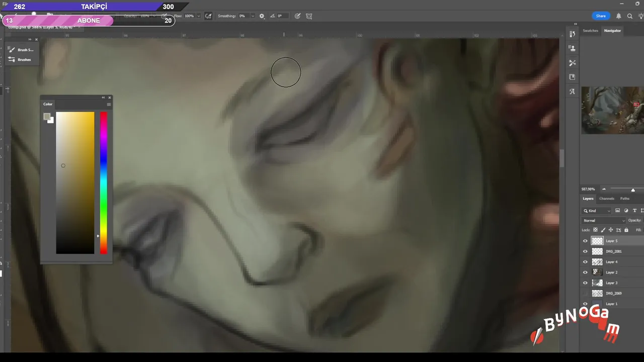Image resolution: width=644 pixels, height=362 pixels.
Task: Close the floating Color panel
Action: (x=109, y=98)
